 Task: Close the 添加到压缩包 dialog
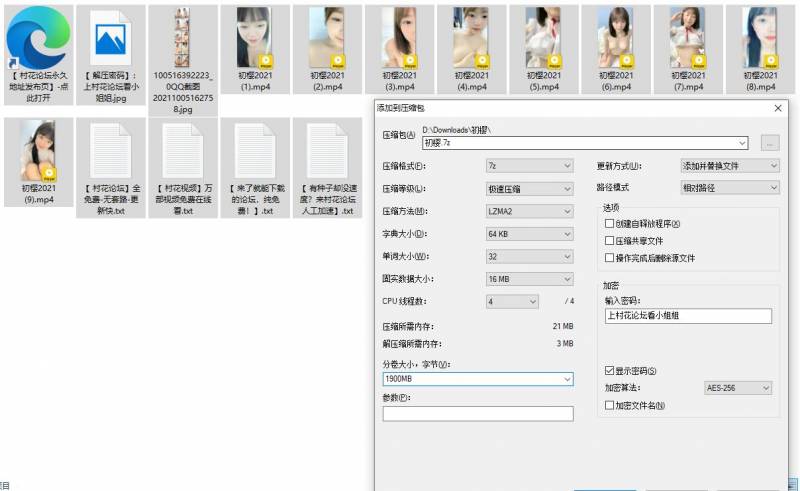[778, 108]
